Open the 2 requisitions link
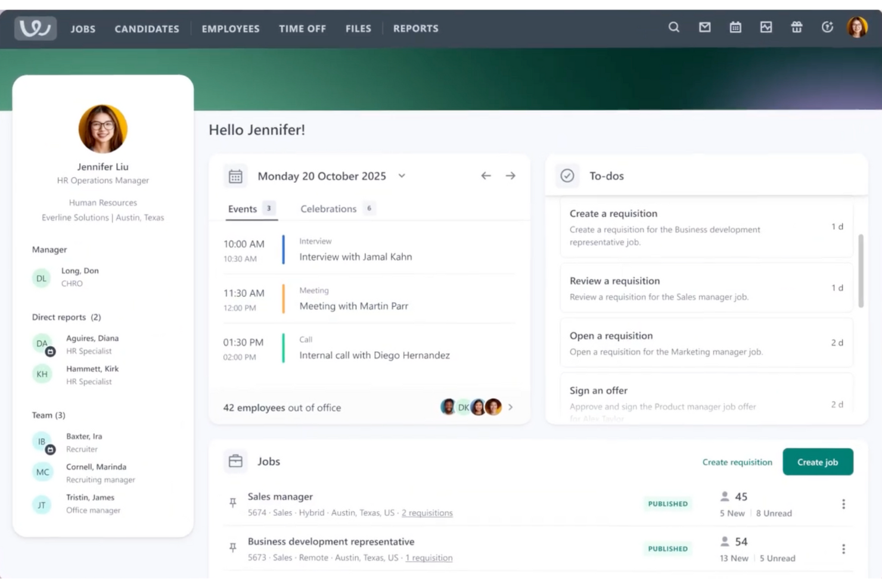 point(427,512)
